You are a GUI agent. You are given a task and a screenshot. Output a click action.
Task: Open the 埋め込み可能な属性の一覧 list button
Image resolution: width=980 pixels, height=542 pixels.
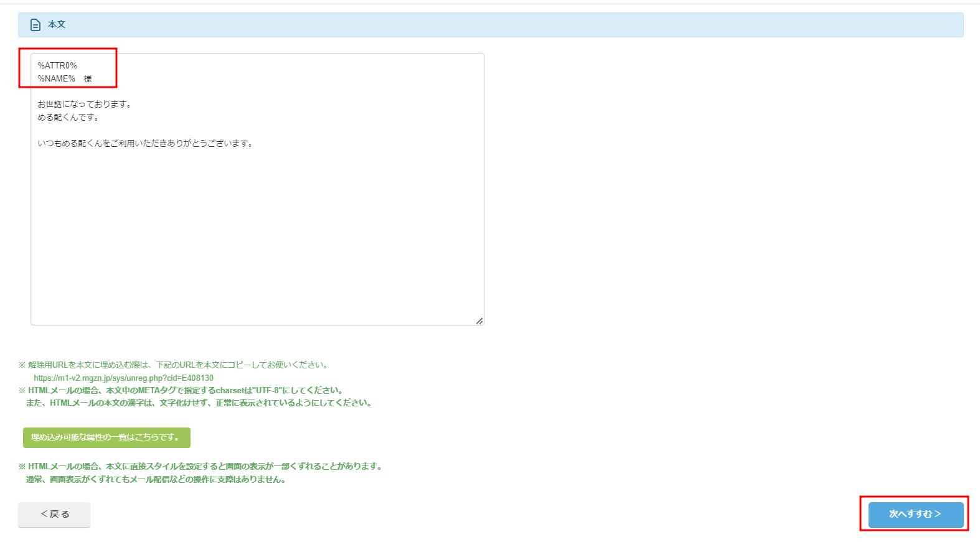[106, 437]
